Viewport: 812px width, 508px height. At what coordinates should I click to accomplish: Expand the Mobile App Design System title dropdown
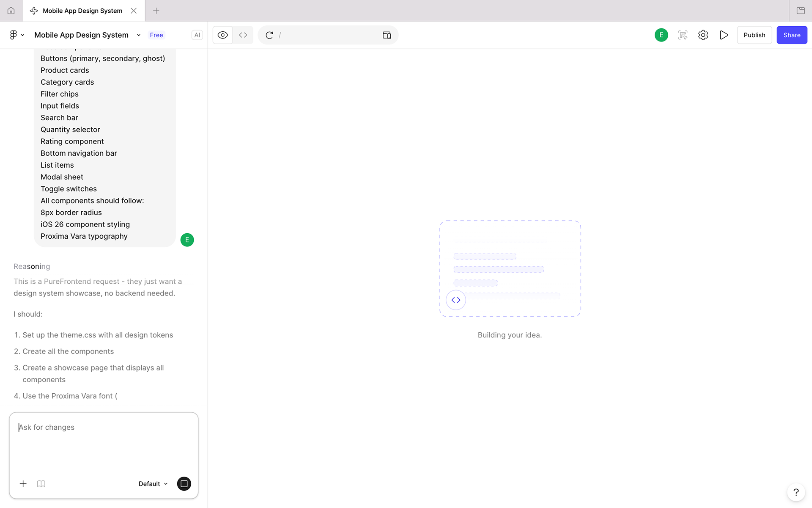[x=138, y=35]
